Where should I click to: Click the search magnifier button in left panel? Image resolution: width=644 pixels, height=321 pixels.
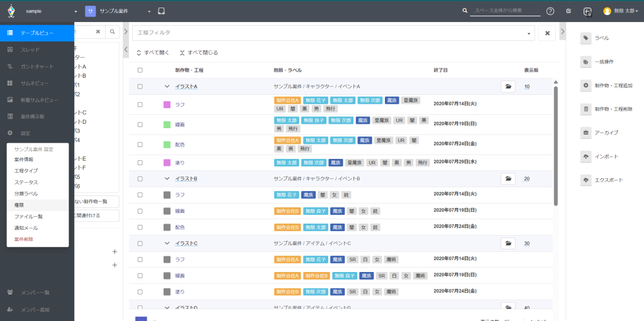[112, 31]
